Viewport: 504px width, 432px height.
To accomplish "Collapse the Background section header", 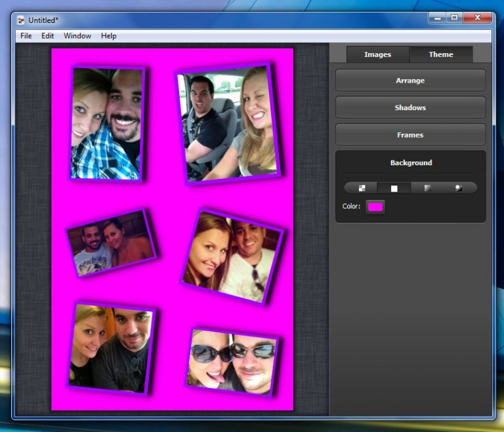I will point(410,163).
